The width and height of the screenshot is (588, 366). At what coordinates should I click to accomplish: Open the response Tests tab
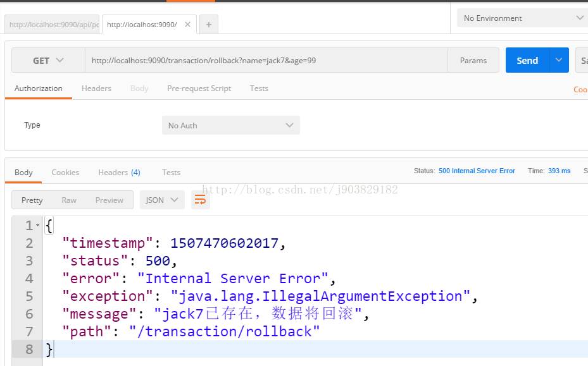pyautogui.click(x=171, y=173)
